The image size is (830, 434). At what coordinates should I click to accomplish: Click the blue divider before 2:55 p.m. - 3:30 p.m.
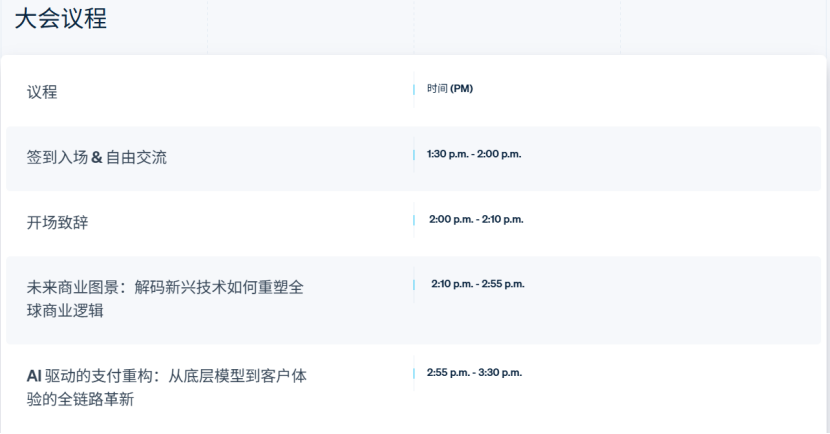click(x=414, y=374)
